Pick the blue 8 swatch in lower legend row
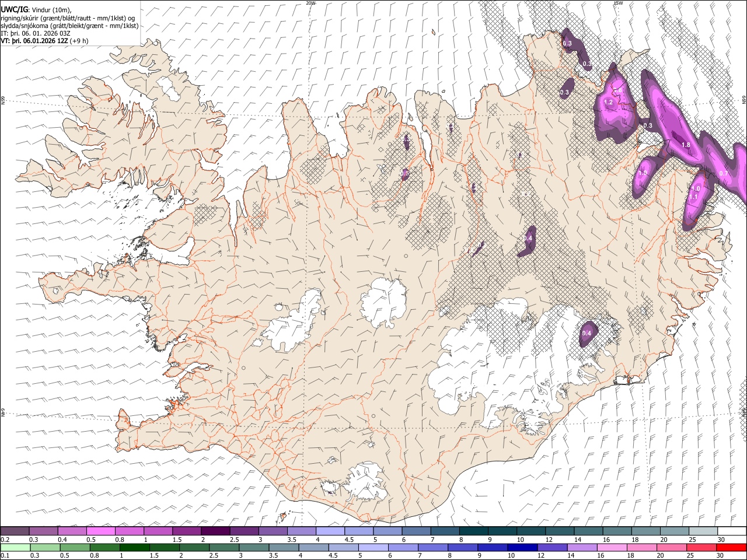This screenshot has height=560, width=747. 463,547
